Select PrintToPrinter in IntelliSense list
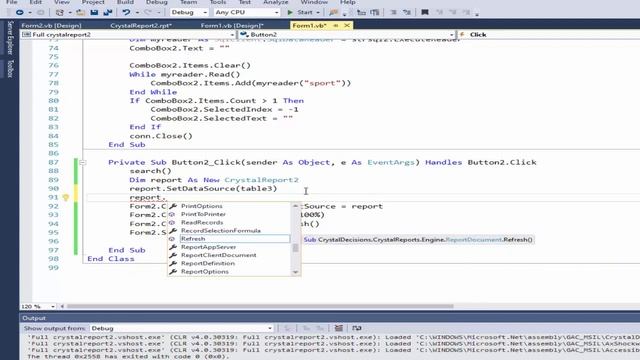The image size is (640, 360). (x=203, y=214)
